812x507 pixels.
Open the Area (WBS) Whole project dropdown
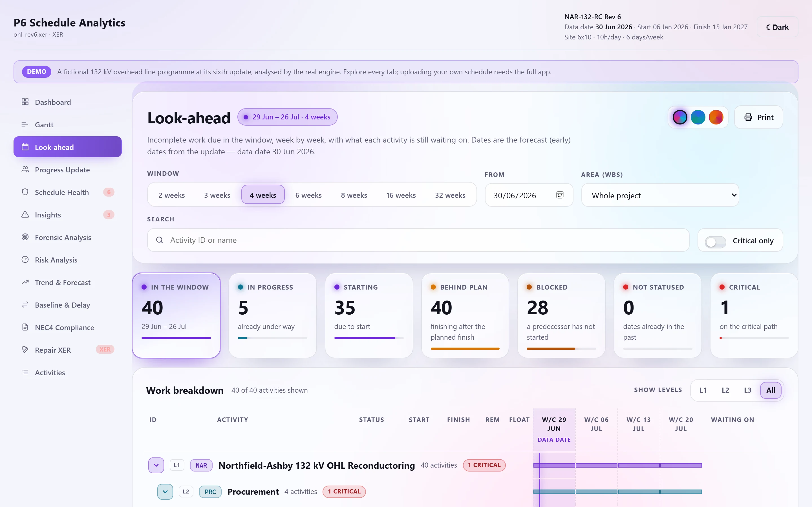[x=660, y=195]
